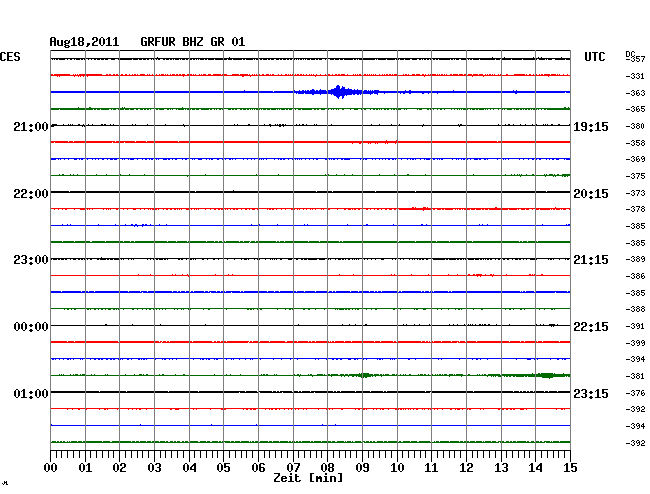
Task: Select the DC offset value -388
Action: click(635, 309)
